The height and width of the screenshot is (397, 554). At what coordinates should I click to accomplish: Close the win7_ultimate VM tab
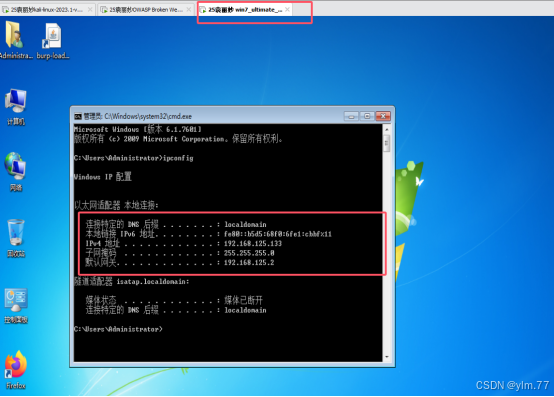[288, 10]
